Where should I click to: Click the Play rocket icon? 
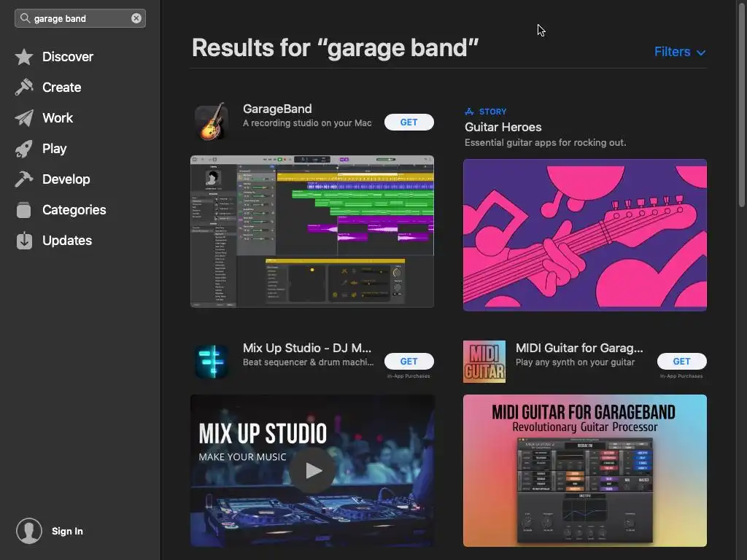[x=24, y=149]
